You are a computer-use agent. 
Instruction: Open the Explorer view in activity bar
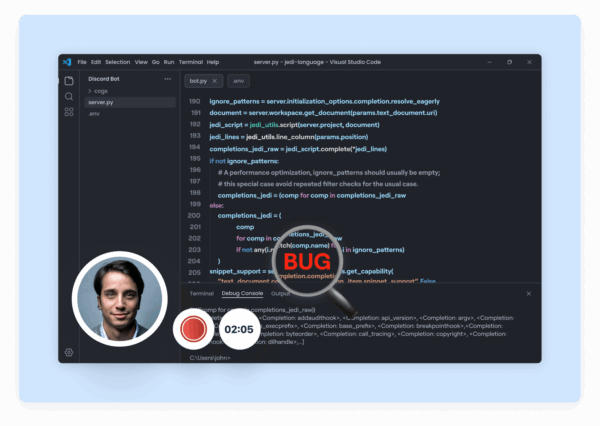[x=69, y=80]
